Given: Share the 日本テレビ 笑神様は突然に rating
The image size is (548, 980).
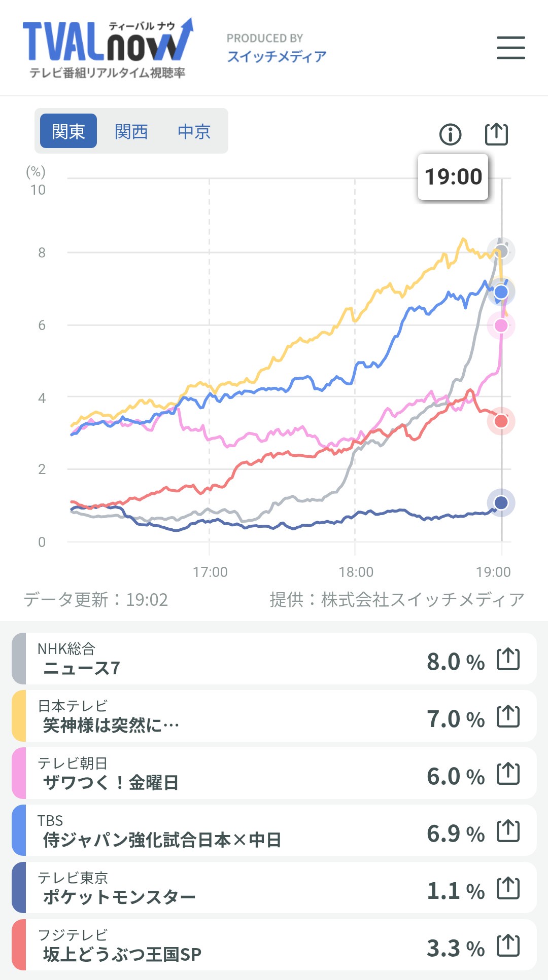Looking at the screenshot, I should (508, 716).
